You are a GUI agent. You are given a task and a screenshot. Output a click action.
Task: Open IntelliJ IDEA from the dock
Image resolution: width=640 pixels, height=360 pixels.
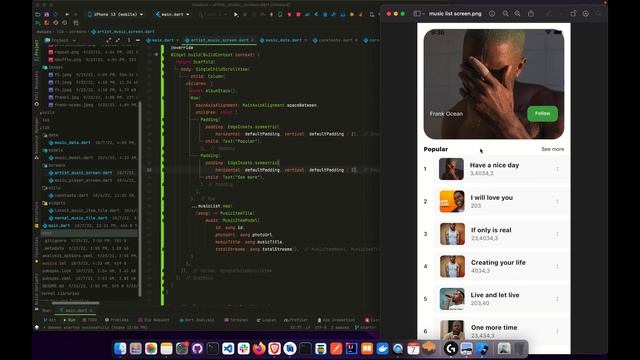click(351, 349)
